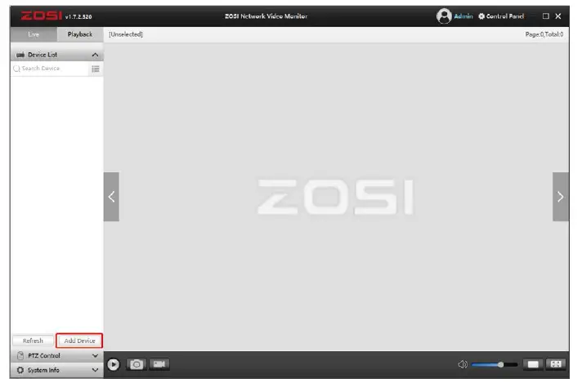Take a snapshot with camera icon
The image size is (582, 392).
[137, 364]
